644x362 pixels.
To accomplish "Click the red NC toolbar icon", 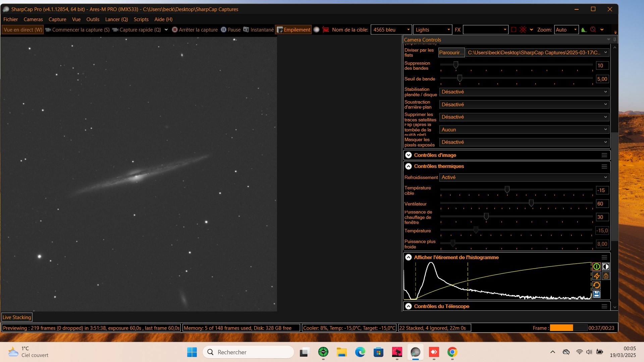I will [326, 29].
